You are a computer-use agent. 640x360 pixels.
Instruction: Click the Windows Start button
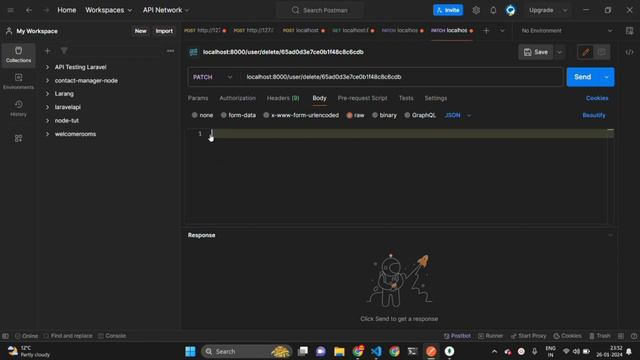[190, 351]
